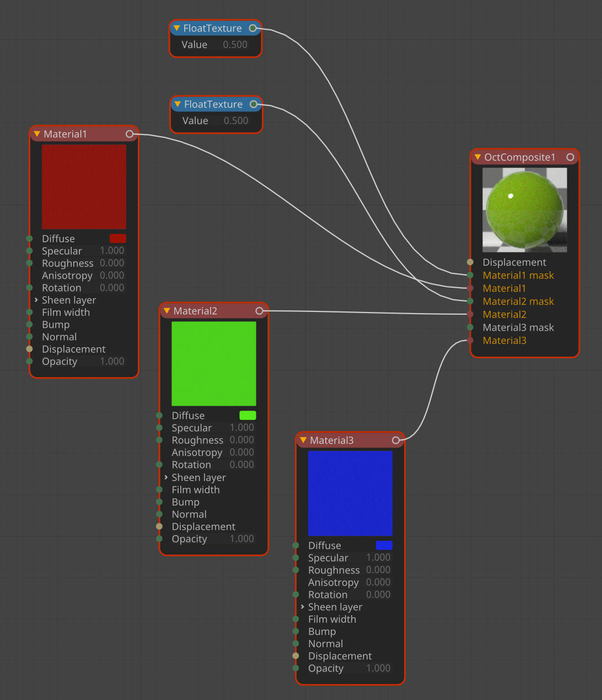Collapse the OctComposite1 node triangle
The height and width of the screenshot is (700, 602).
478,157
